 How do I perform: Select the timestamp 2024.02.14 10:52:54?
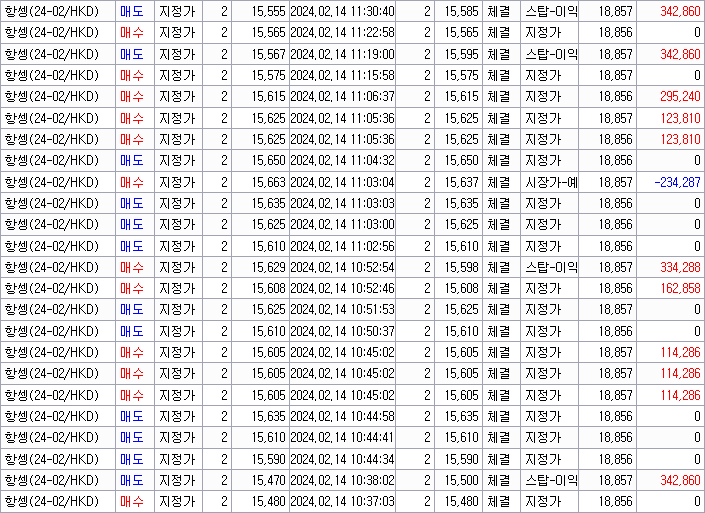[342, 268]
